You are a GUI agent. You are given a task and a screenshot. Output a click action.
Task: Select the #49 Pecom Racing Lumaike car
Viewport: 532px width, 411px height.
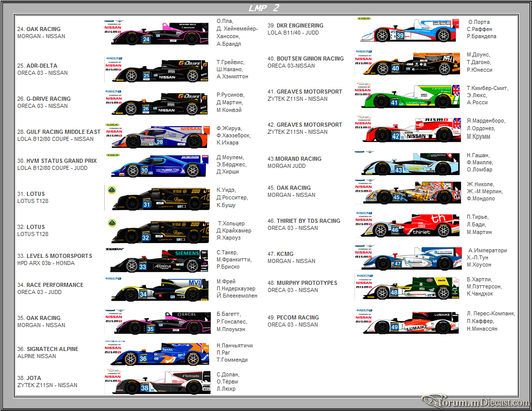point(411,322)
